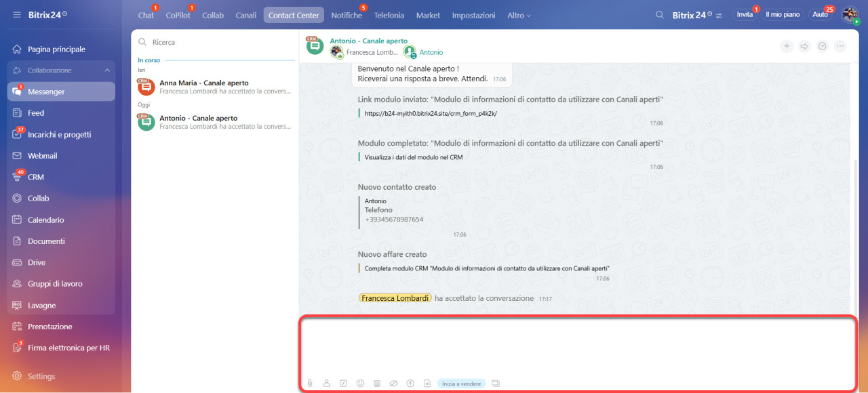Viewport: 868px width, 393px height.
Task: Open canned responses stacked-lines icon
Action: click(x=376, y=384)
